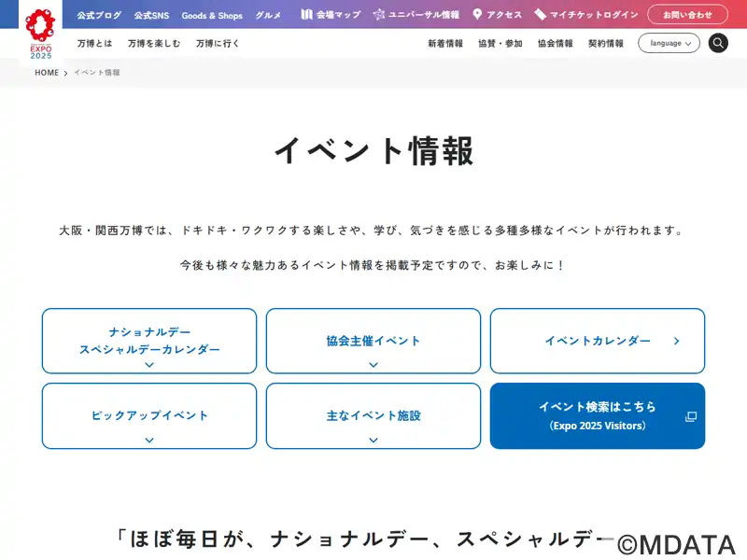Click the イベント情報 page heading
The image size is (747, 560).
pos(374,151)
